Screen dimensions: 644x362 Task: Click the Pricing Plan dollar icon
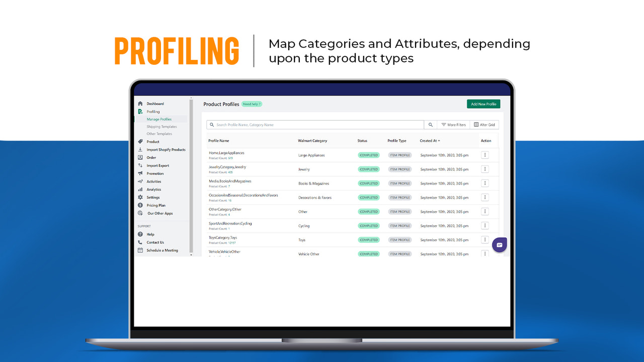pos(141,205)
